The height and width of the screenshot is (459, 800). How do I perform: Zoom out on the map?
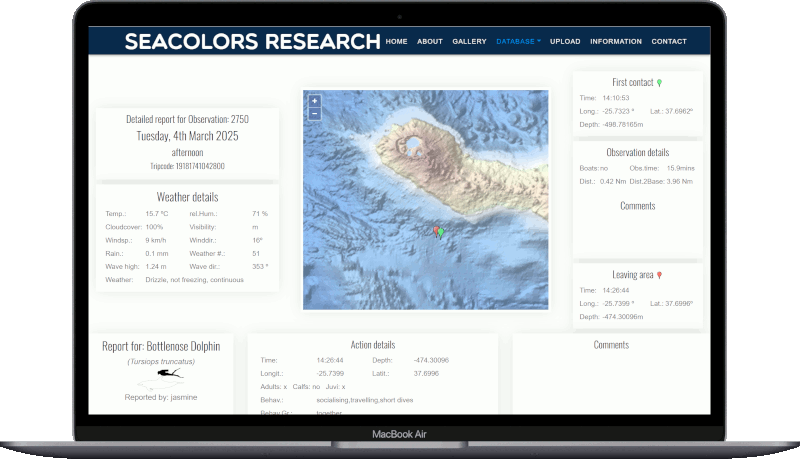[314, 113]
